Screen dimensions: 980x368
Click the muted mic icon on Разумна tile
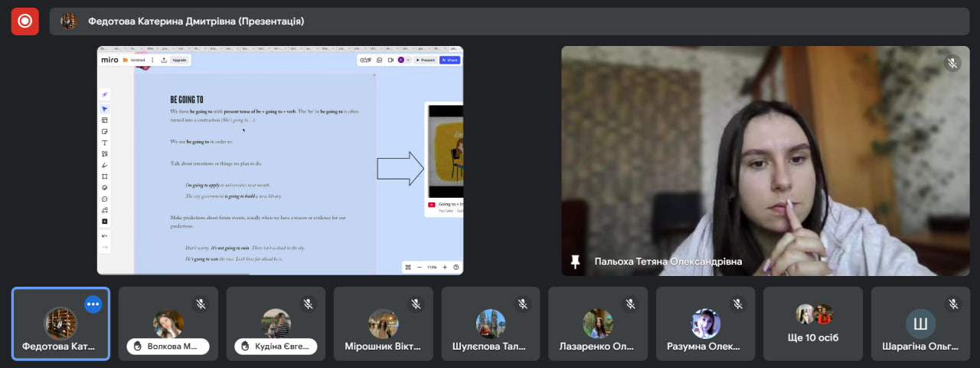pyautogui.click(x=738, y=304)
